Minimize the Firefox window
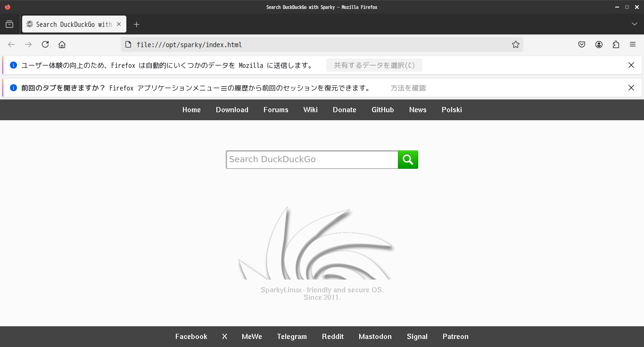The height and width of the screenshot is (347, 644). tap(617, 7)
